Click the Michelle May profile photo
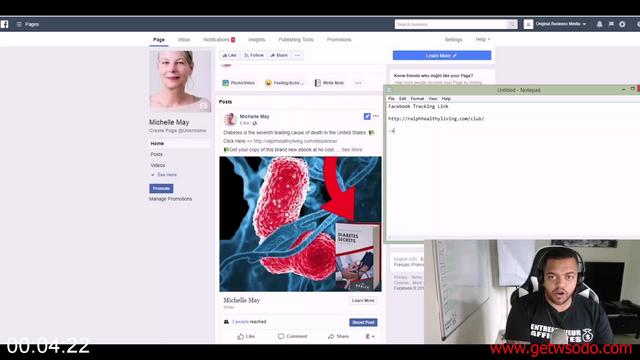Screen dimensions: 640x360 click(x=180, y=81)
